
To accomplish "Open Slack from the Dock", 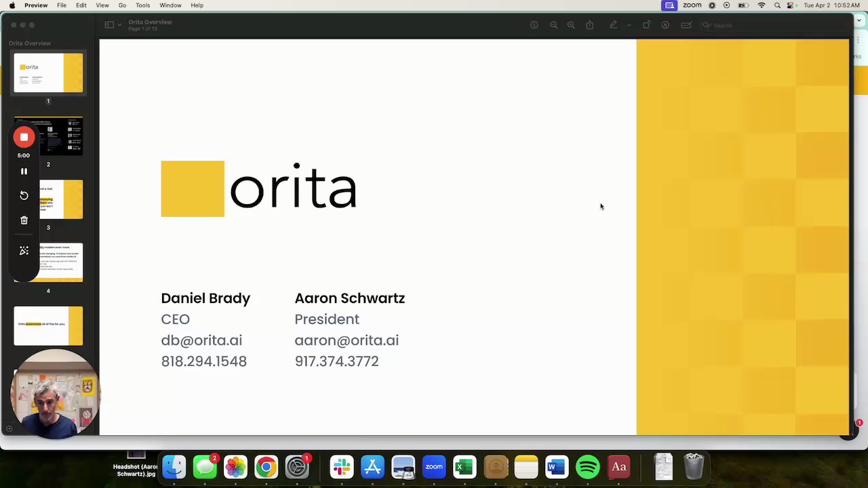I will coord(342,467).
